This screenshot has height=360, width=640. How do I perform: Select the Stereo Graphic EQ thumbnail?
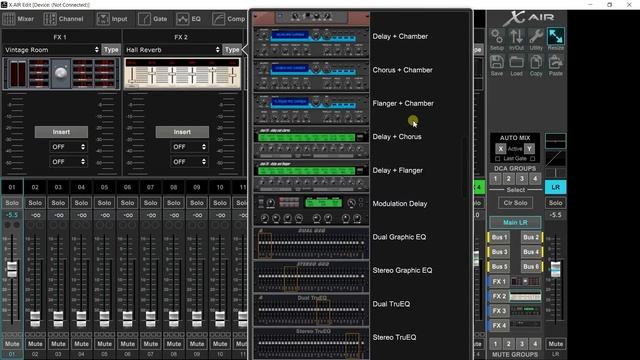pyautogui.click(x=311, y=276)
